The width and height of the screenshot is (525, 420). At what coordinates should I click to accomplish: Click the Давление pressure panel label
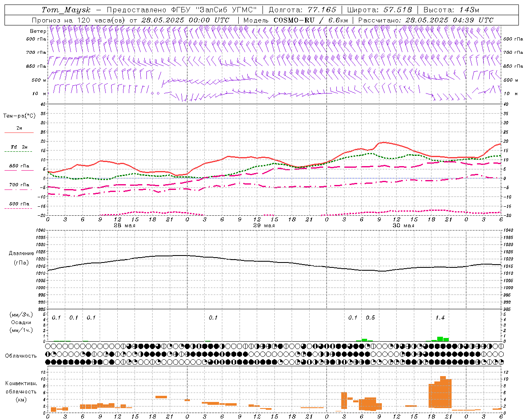coord(21,253)
